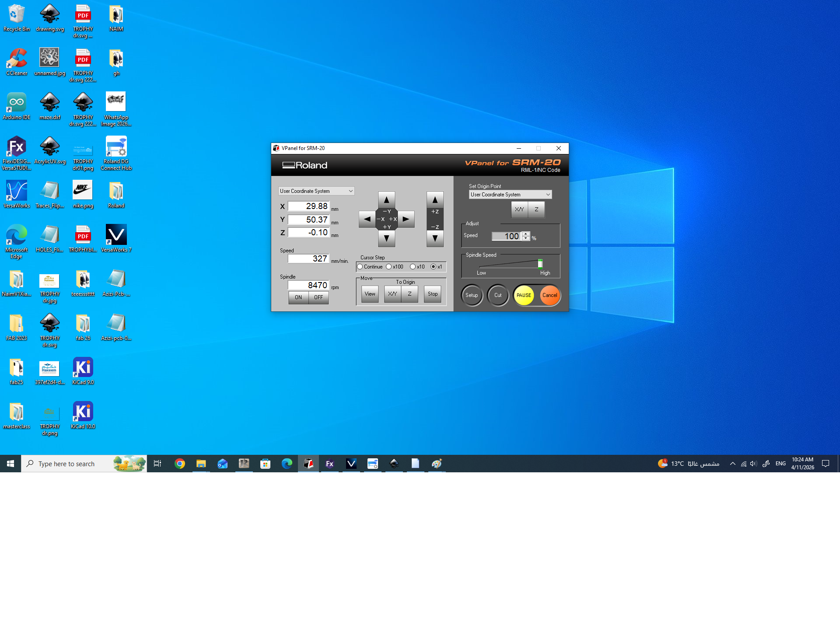
Task: Raise the tool with +Z arrow
Action: tap(435, 200)
